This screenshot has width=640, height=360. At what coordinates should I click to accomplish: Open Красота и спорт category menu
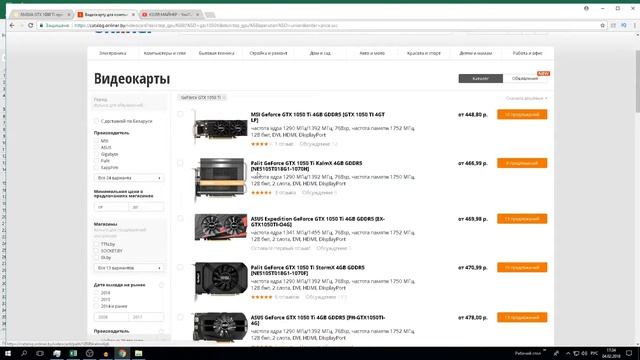tap(424, 53)
